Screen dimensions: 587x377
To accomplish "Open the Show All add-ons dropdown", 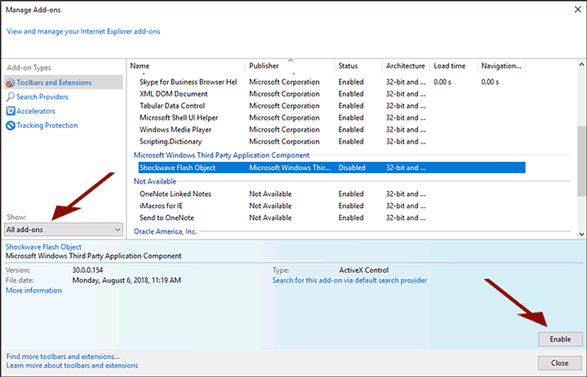I will (x=63, y=229).
